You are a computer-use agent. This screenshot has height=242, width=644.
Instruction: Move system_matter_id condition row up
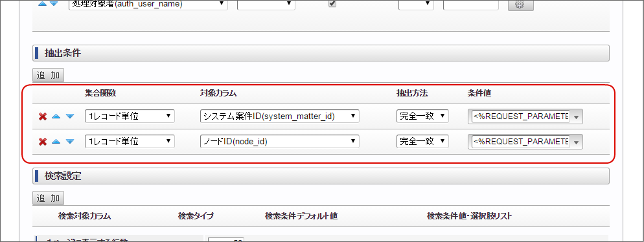pos(56,116)
